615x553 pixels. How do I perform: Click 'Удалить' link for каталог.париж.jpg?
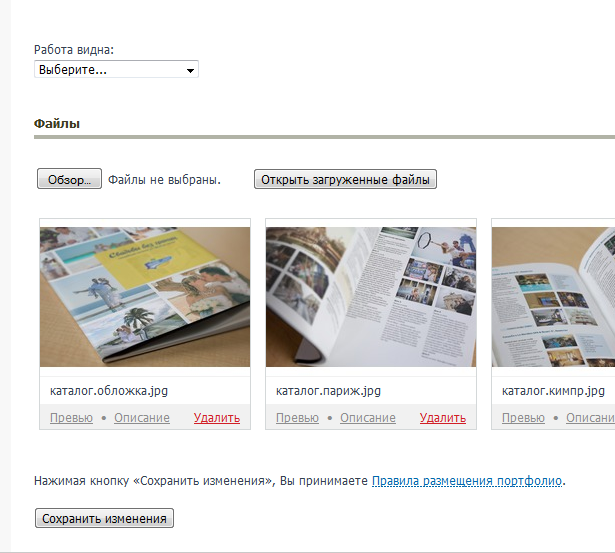442,418
